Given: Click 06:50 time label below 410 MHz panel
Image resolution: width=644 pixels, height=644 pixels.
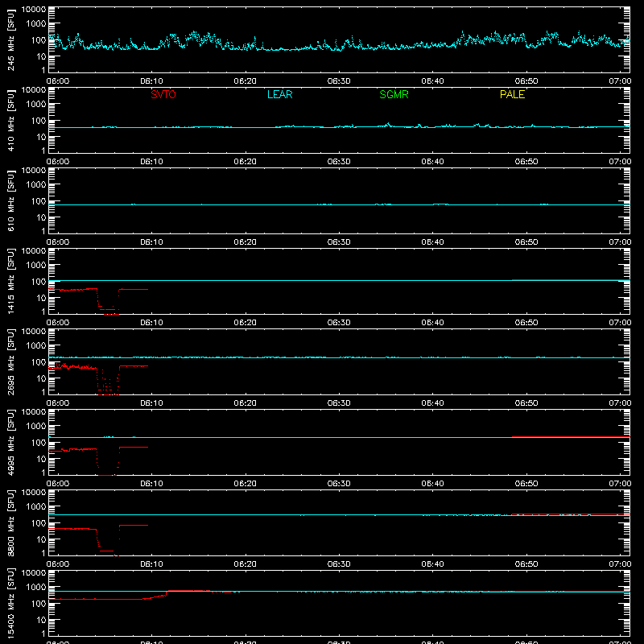Looking at the screenshot, I should click(526, 162).
